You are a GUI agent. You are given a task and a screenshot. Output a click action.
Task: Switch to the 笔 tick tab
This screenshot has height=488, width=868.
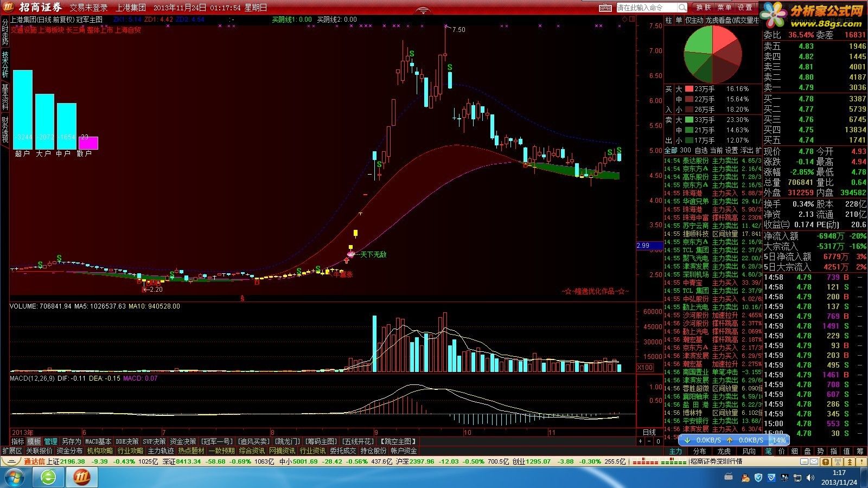[x=768, y=451]
